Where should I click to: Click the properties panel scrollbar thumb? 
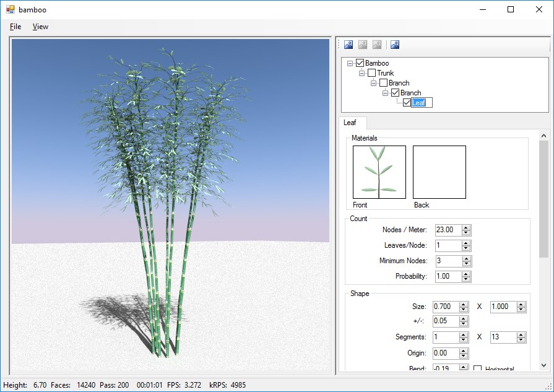[543, 199]
